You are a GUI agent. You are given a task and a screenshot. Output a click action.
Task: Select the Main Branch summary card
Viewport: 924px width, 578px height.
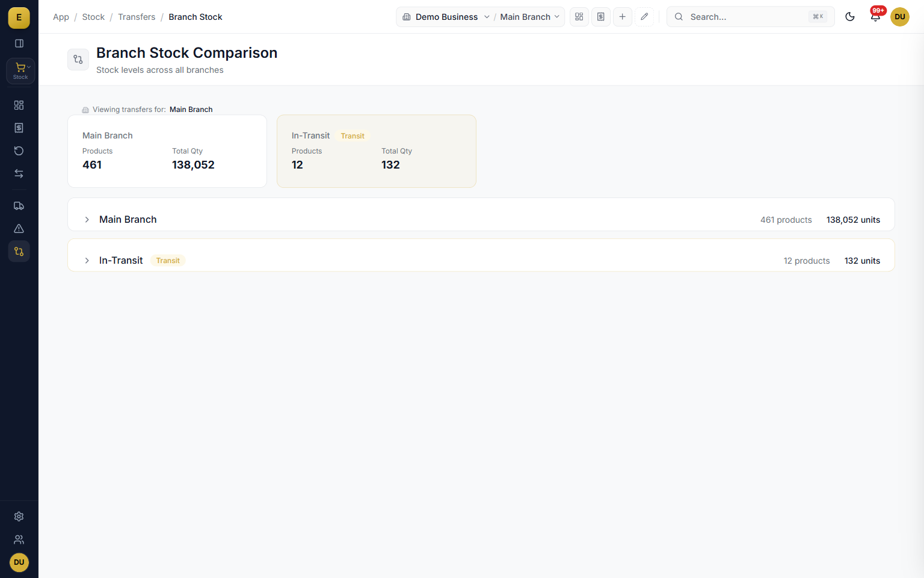pos(167,151)
